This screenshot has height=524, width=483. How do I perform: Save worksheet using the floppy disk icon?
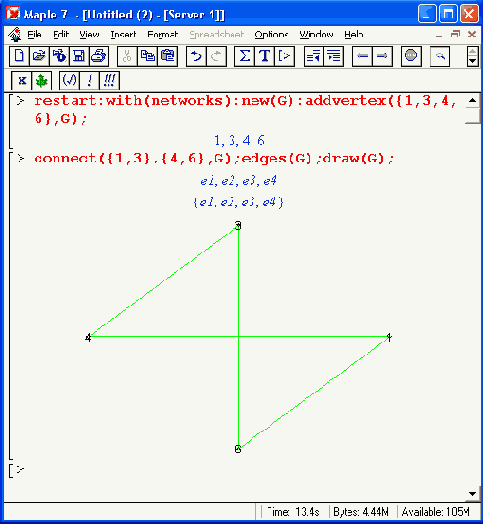coord(79,56)
